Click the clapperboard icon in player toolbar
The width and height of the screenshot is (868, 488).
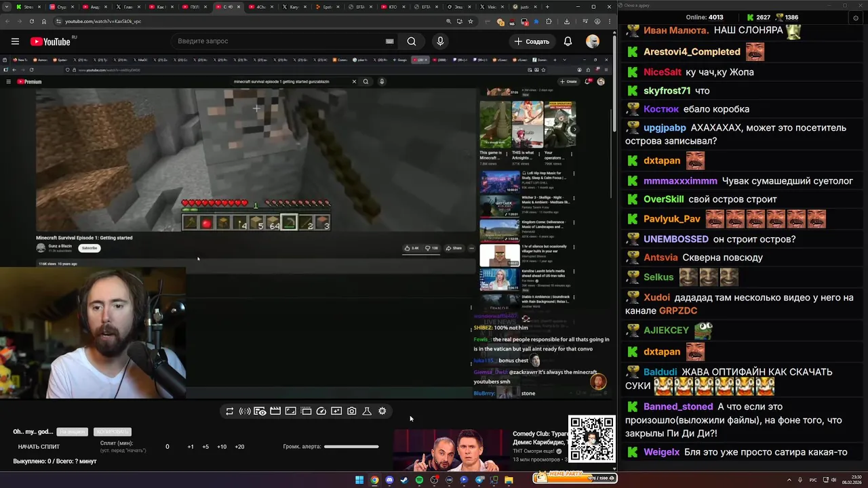[x=275, y=411]
